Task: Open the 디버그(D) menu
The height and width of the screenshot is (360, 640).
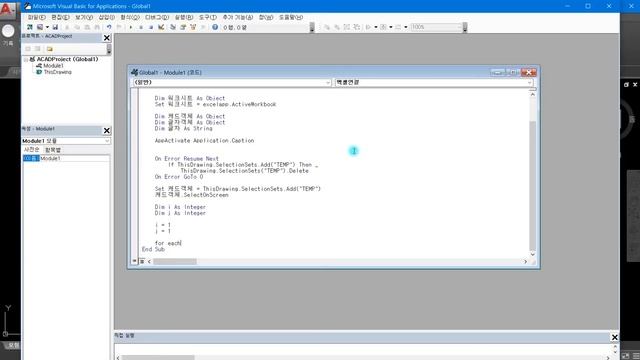Action: point(157,17)
